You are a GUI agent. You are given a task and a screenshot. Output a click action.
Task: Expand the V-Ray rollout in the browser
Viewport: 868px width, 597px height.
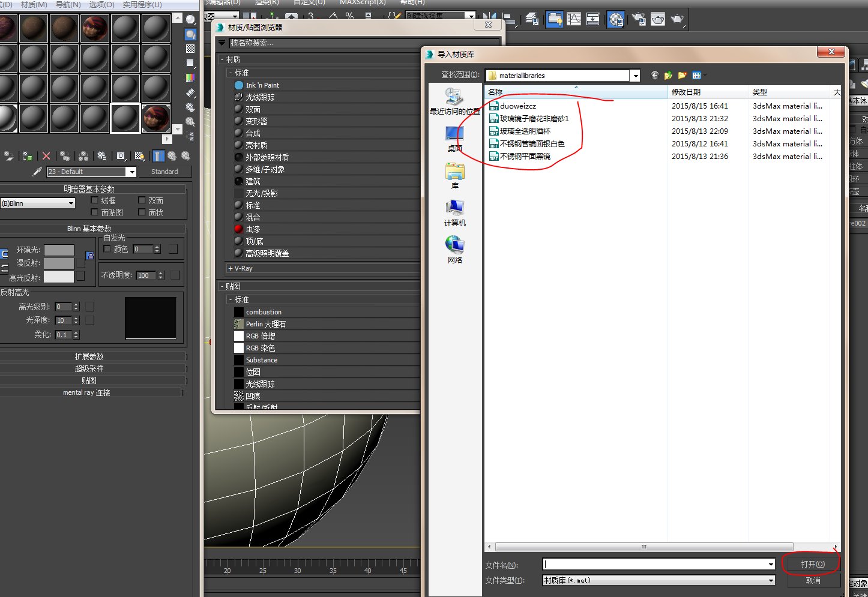[240, 268]
